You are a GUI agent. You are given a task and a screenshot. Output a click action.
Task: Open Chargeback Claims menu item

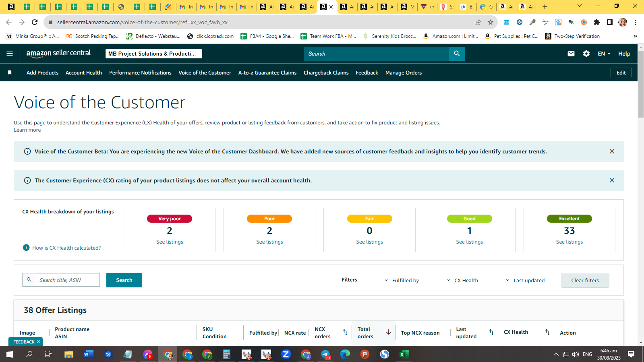click(x=326, y=72)
